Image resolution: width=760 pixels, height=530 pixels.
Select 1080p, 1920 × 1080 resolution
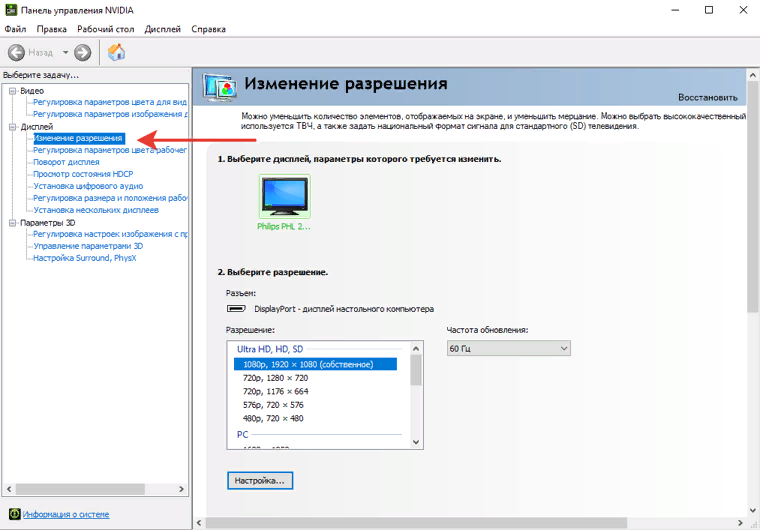point(315,364)
